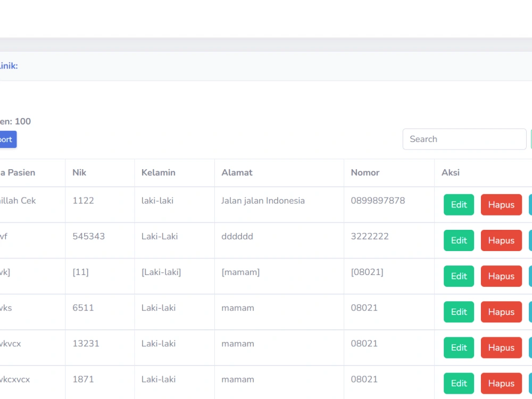This screenshot has height=399, width=532.
Task: Select the '[08021]' number cell
Action: coord(367,272)
